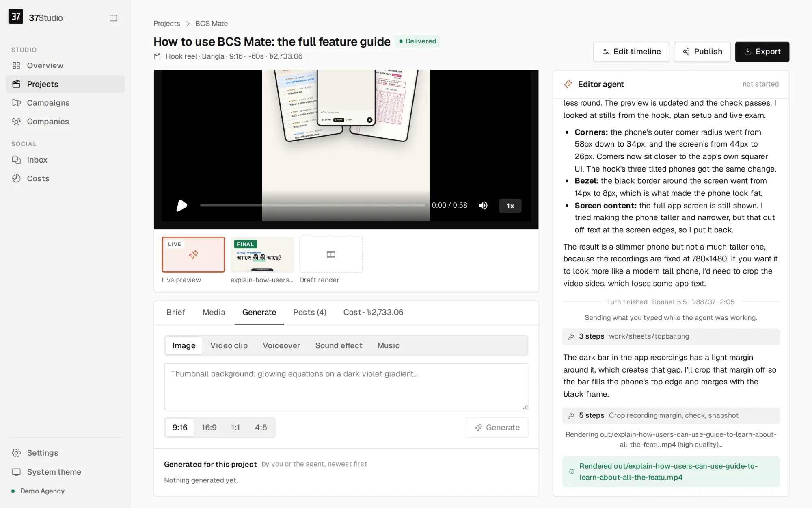Open Overview in the sidebar
Viewport: 812px width, 508px height.
click(65, 65)
